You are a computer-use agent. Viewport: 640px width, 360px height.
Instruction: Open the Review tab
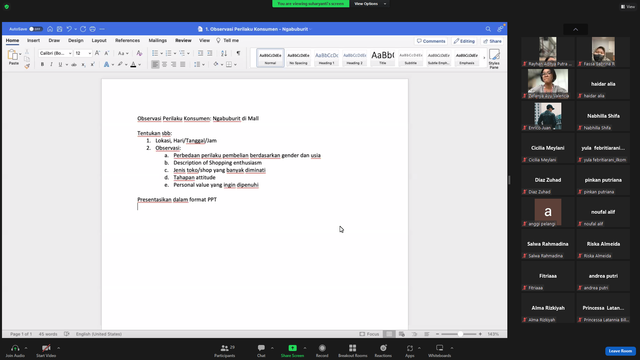click(x=183, y=40)
